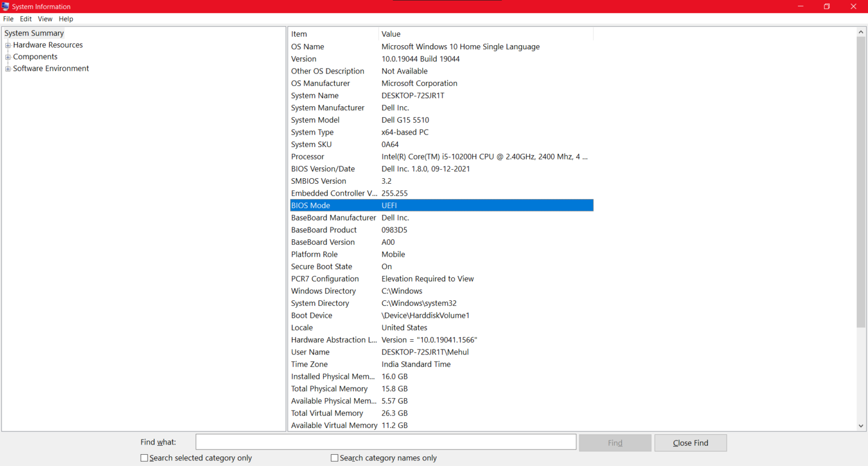Click the Item column header
The height and width of the screenshot is (466, 868).
tap(333, 34)
